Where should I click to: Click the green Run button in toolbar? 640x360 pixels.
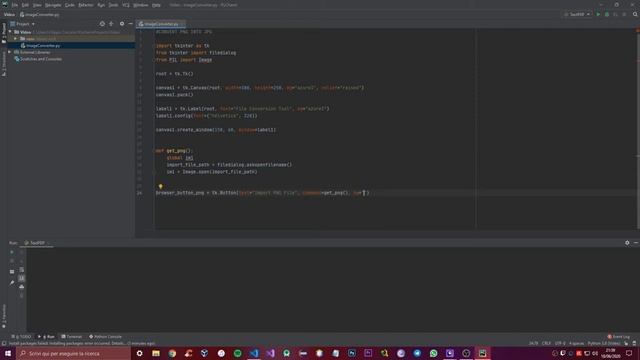[598, 14]
